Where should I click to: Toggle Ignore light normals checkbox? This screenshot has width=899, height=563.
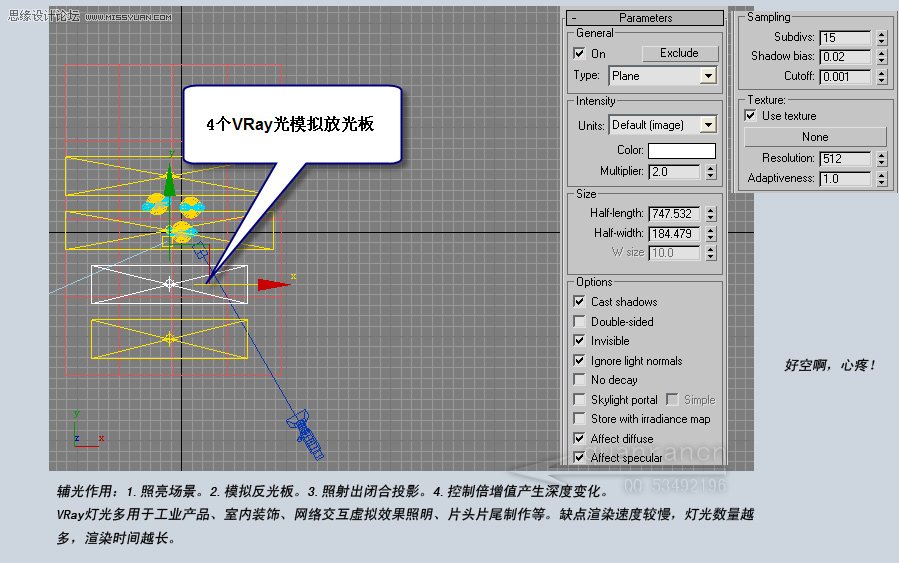coord(580,361)
